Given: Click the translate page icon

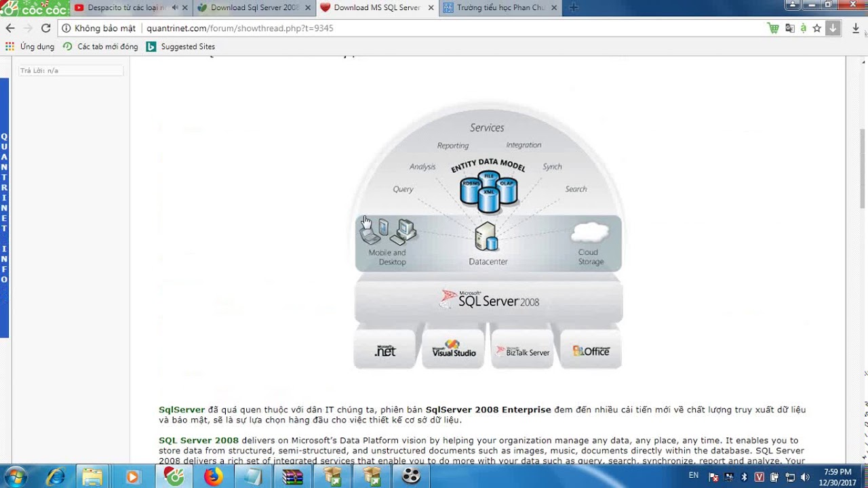Looking at the screenshot, I should coord(789,28).
